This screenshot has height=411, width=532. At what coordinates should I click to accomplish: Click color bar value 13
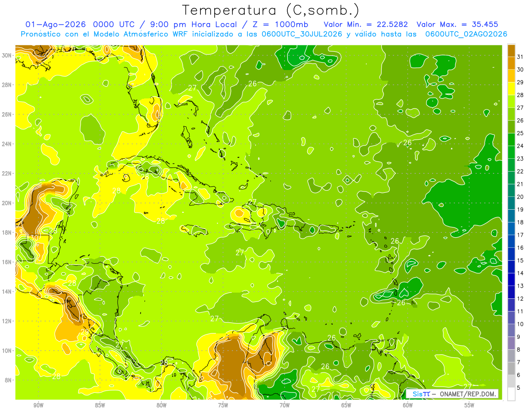click(x=520, y=286)
